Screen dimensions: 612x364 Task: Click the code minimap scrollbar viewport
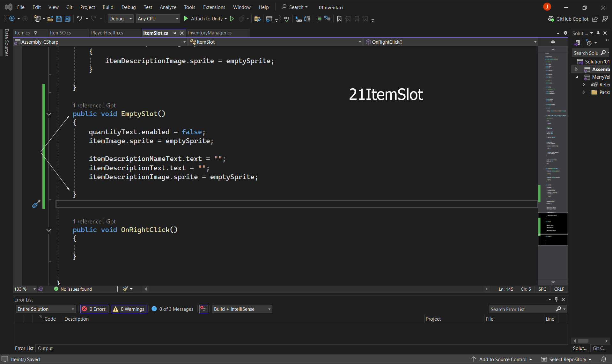coord(553,229)
